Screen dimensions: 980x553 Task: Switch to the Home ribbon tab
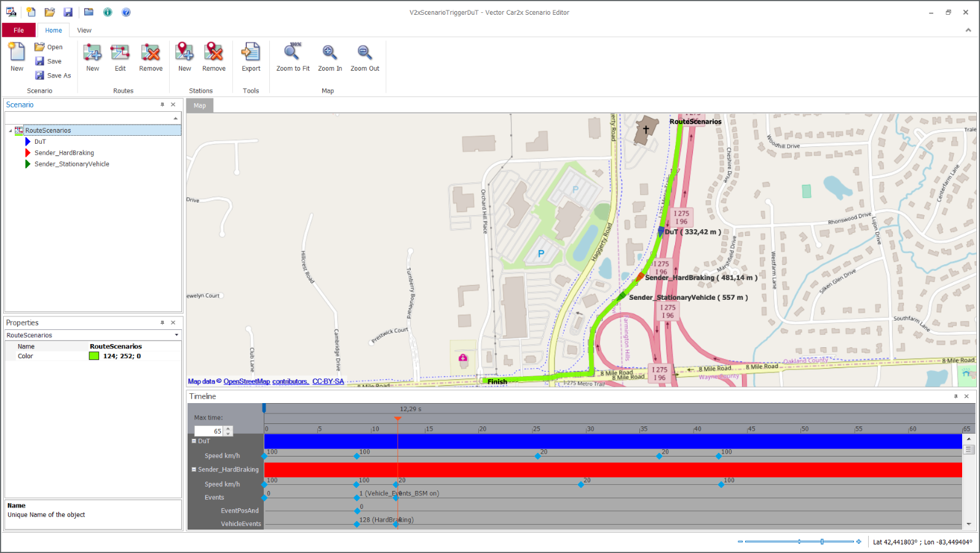[x=53, y=30]
